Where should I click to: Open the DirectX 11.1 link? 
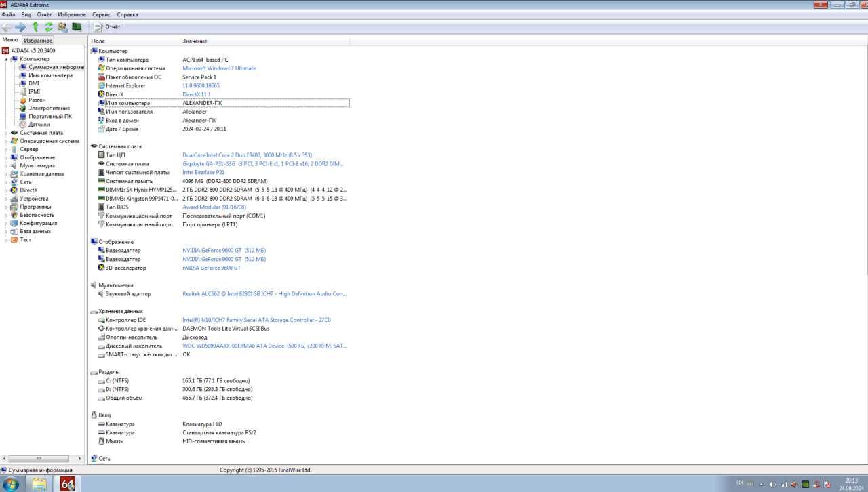coord(197,94)
